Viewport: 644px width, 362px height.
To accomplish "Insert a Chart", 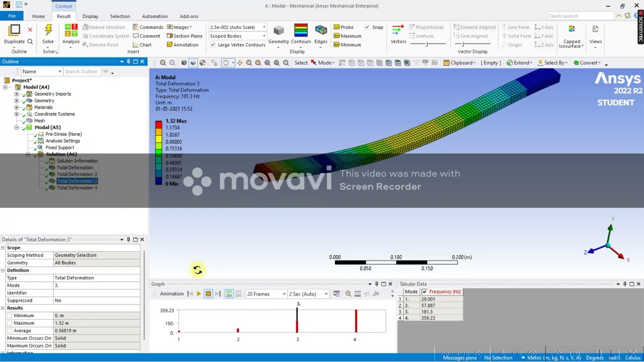I will (142, 45).
